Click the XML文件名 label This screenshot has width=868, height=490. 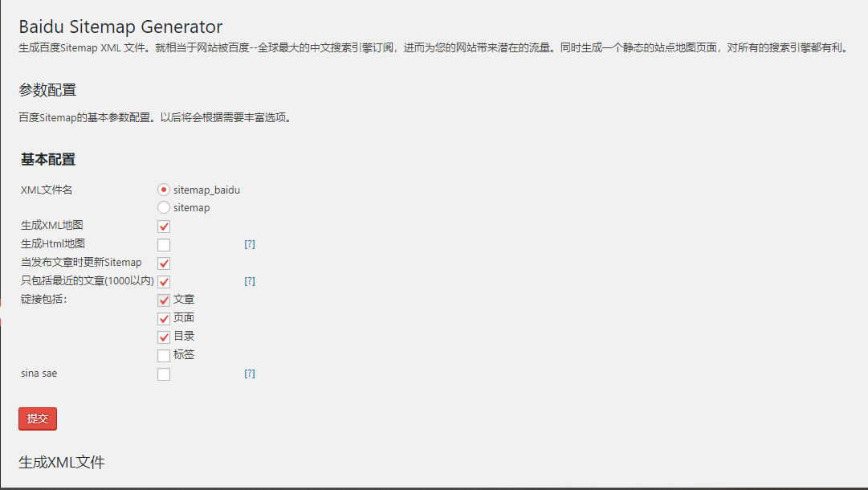coord(47,190)
